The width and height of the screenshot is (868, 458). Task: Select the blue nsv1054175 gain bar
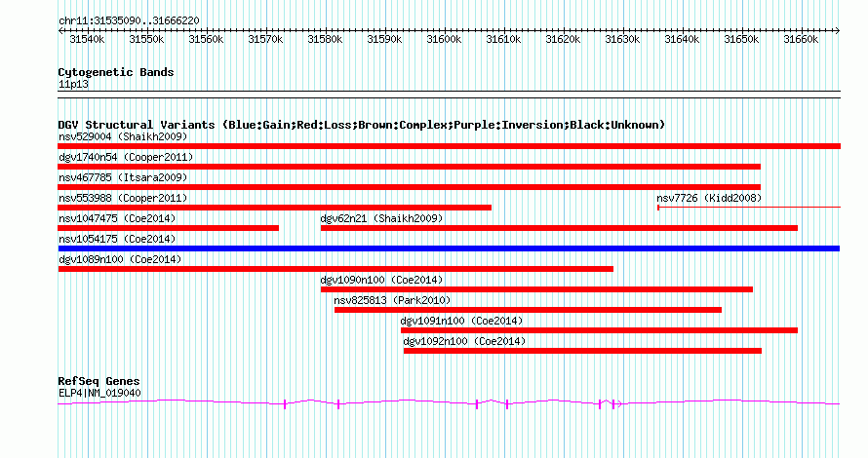coord(449,248)
